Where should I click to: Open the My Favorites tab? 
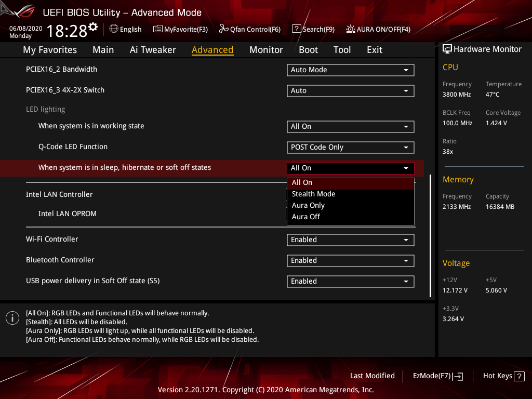click(x=50, y=50)
